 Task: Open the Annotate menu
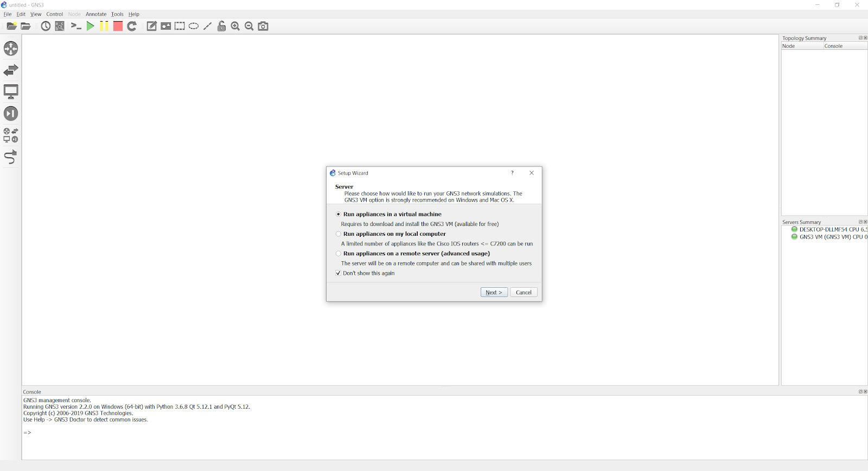coord(96,14)
